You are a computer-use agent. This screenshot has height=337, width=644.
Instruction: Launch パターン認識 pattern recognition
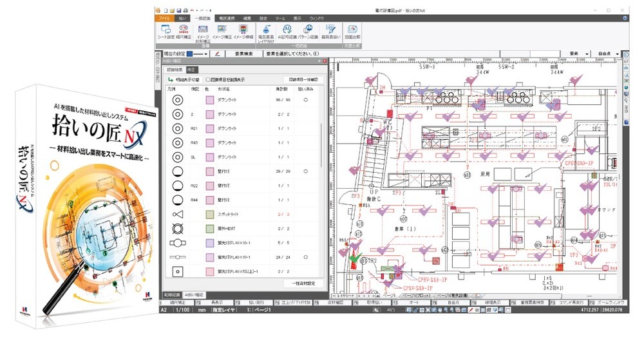(308, 31)
